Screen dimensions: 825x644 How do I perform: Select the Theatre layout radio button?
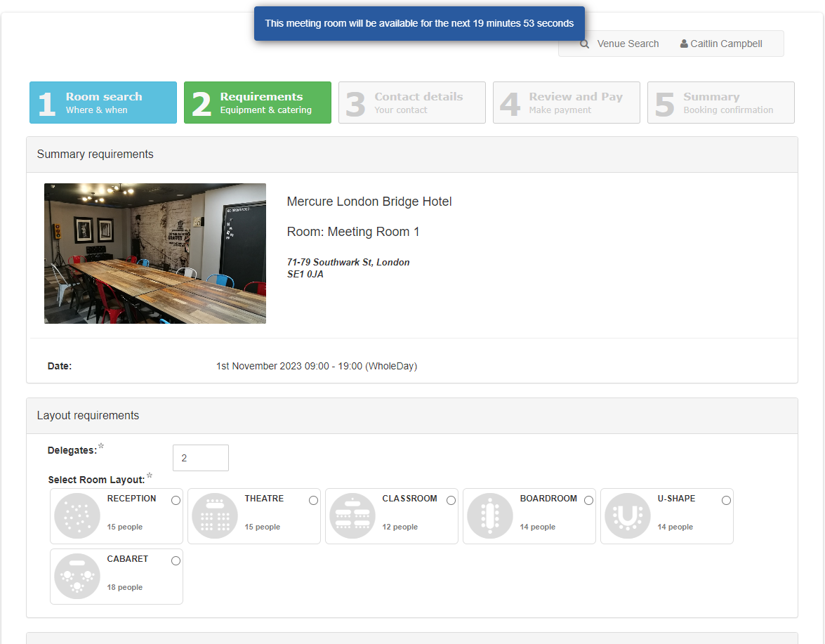[x=314, y=500]
